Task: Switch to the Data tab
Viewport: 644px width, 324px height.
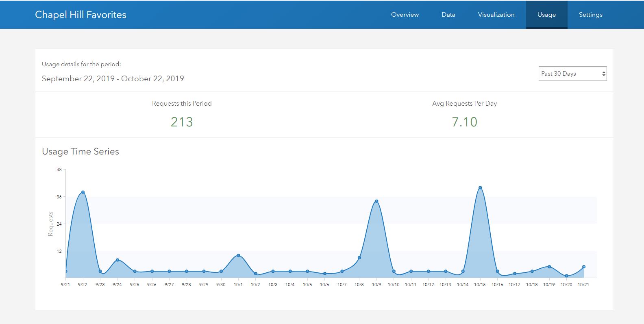Action: coord(448,15)
